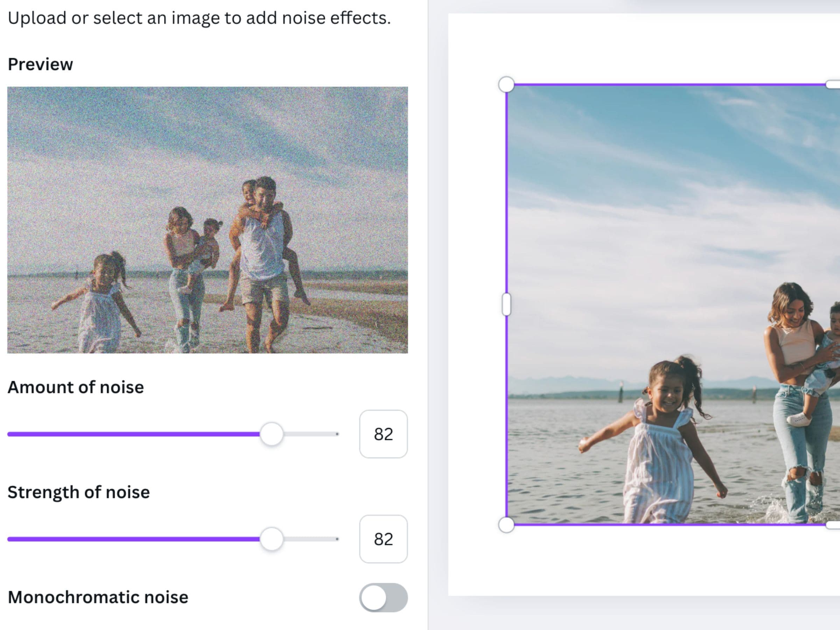Click the 'Upload or select an image' instruction text
Screen dimensions: 840x630
tap(199, 18)
